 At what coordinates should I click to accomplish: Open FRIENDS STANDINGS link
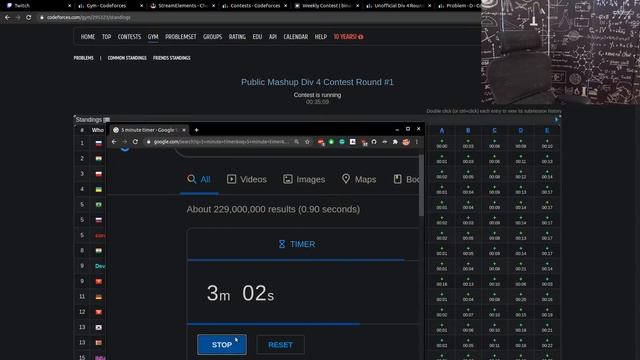(171, 58)
